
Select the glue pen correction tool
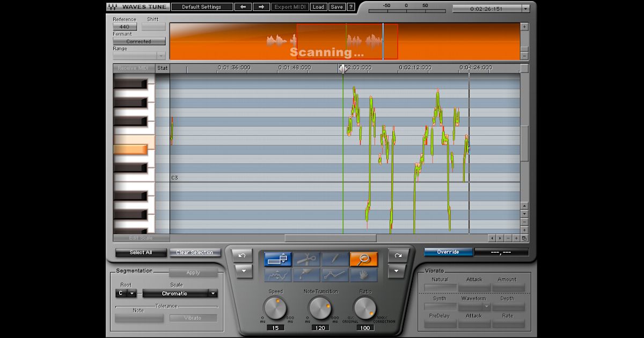[x=306, y=275]
